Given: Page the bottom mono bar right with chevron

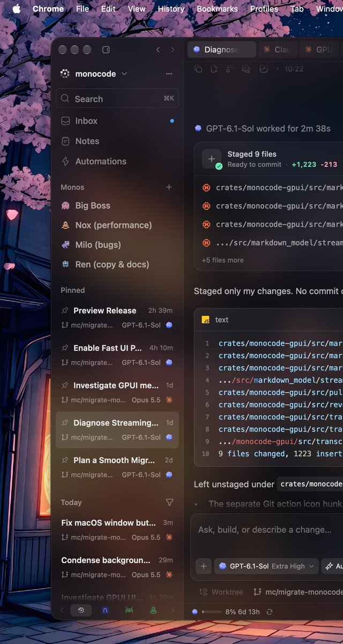Looking at the screenshot, I should (x=173, y=610).
